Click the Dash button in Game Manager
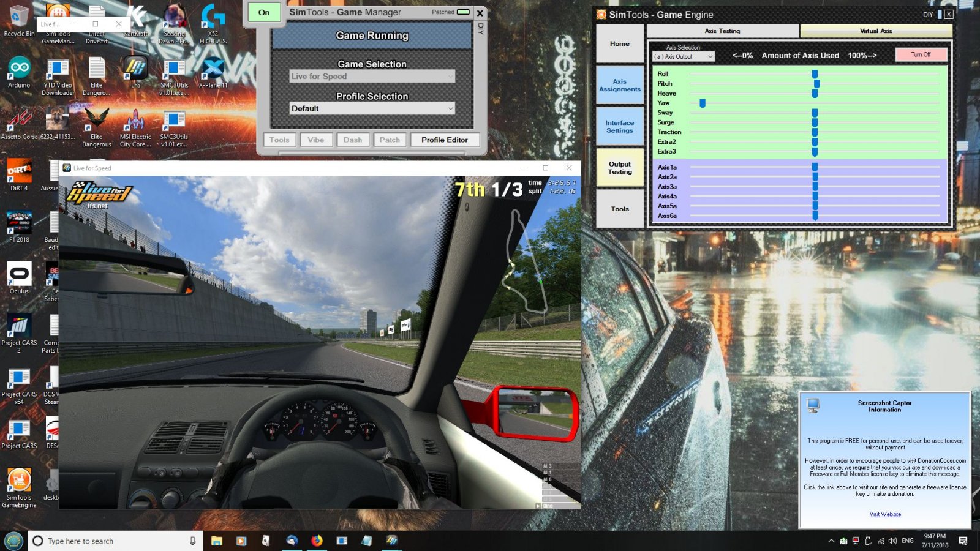The image size is (980, 551). pos(353,140)
